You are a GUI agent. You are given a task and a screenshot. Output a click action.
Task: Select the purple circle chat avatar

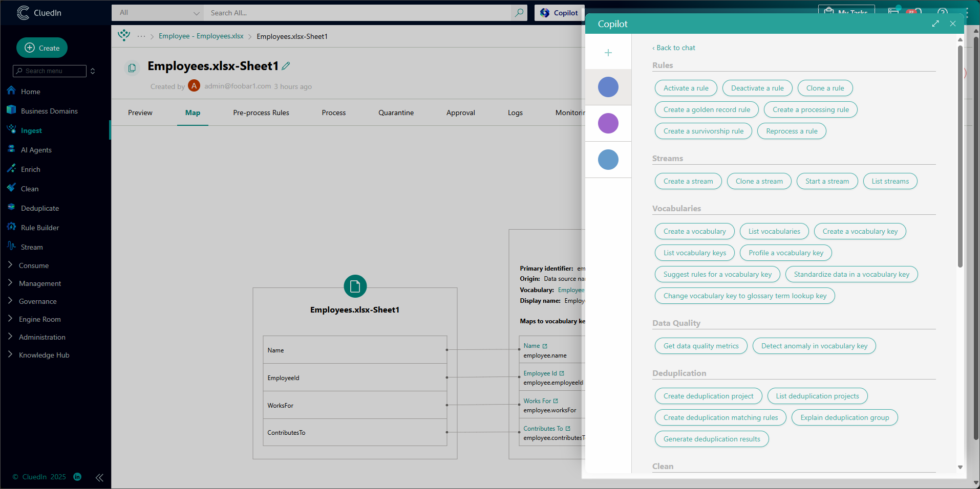tap(608, 123)
